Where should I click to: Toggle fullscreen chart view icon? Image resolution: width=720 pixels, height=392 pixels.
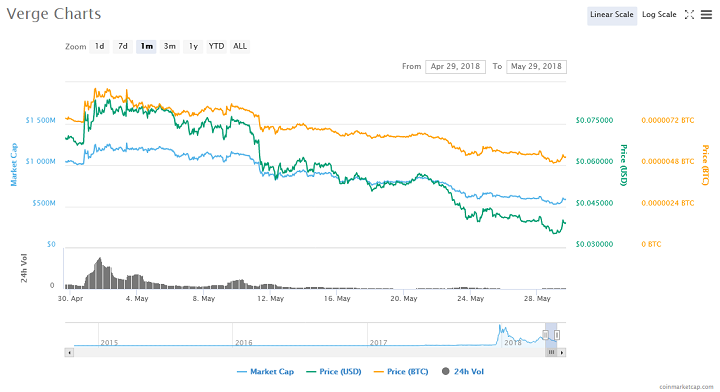coord(689,15)
